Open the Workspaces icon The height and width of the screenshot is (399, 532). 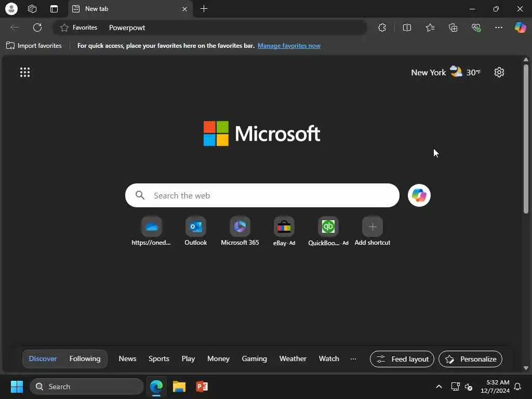(x=32, y=9)
